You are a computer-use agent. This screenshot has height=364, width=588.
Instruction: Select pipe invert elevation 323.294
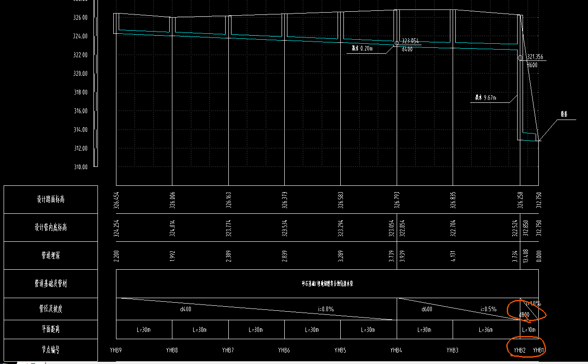pos(341,228)
